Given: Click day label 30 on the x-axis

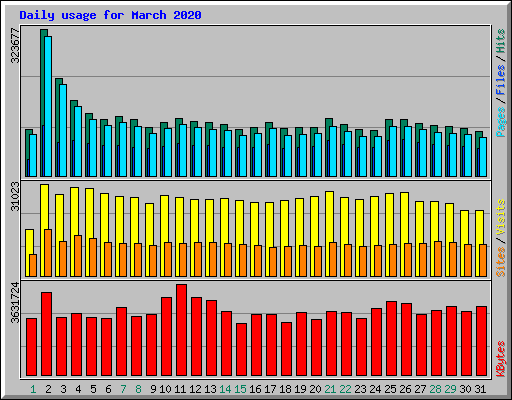Looking at the screenshot, I should pyautogui.click(x=465, y=389).
